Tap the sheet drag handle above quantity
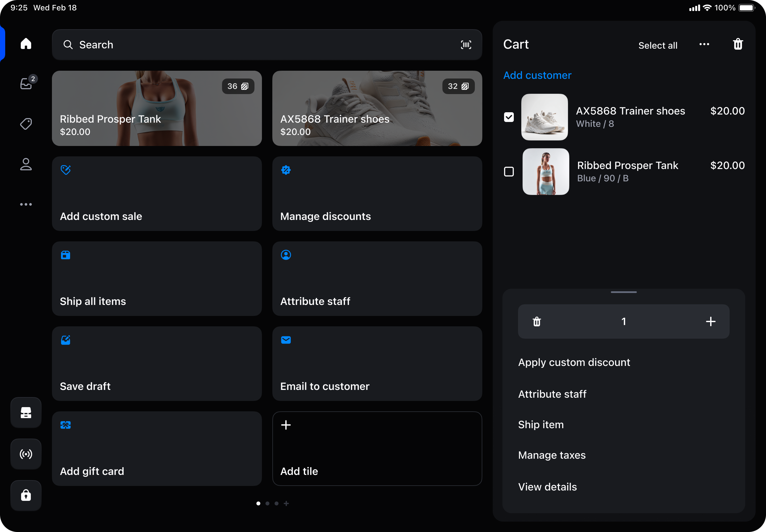This screenshot has width=766, height=532. [624, 292]
